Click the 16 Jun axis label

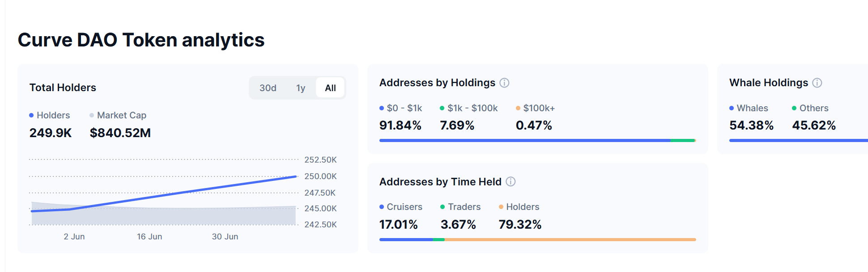[x=149, y=237]
